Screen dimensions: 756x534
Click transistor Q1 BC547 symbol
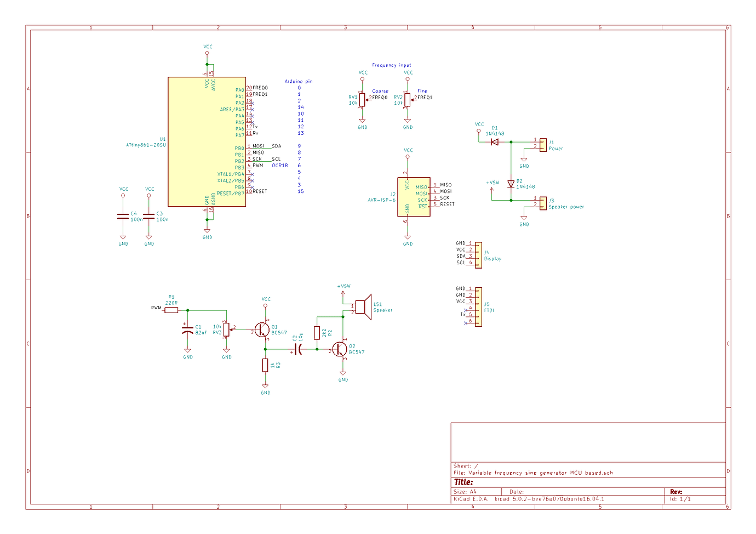tap(263, 330)
